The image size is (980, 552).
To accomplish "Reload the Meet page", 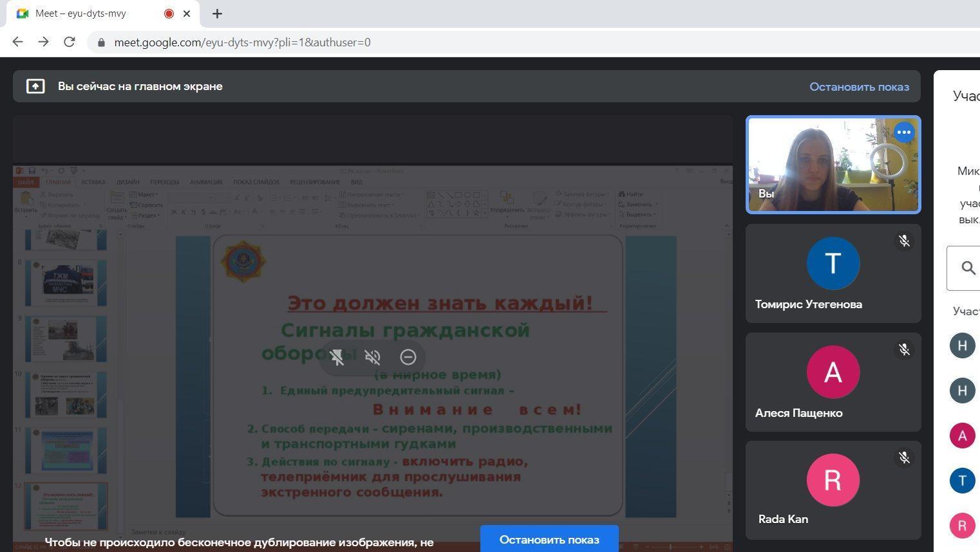I will pos(70,42).
